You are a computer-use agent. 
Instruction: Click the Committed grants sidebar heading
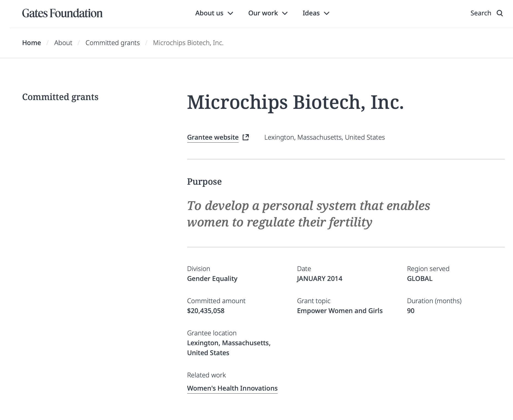pyautogui.click(x=60, y=97)
